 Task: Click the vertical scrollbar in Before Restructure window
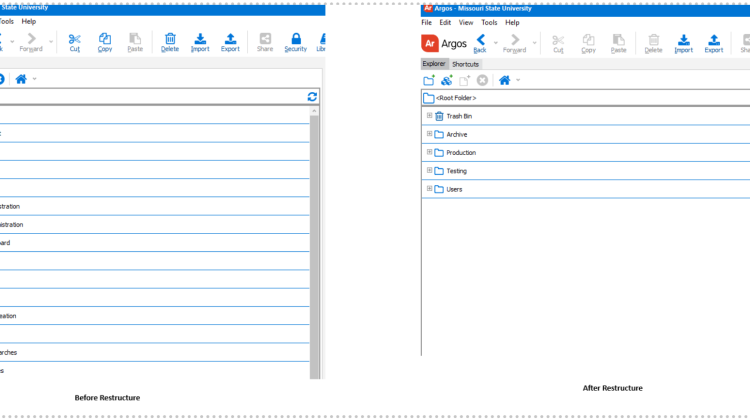pos(314,246)
